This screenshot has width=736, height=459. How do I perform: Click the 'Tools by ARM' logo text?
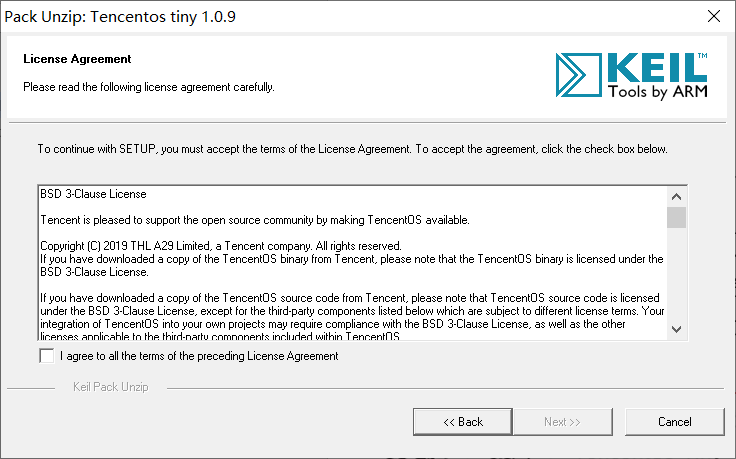[658, 91]
